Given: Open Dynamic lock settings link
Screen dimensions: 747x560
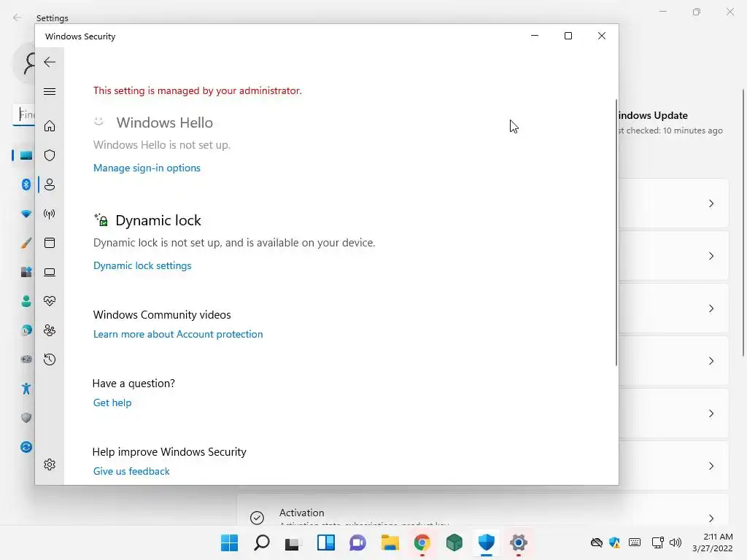Looking at the screenshot, I should pos(142,265).
